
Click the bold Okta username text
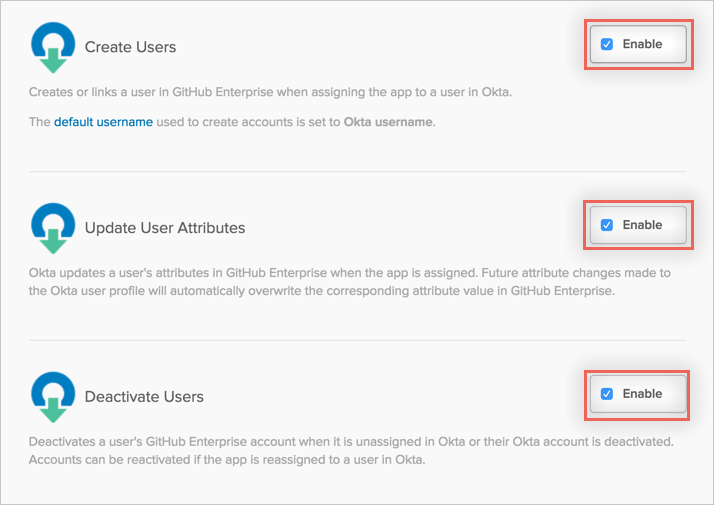388,122
